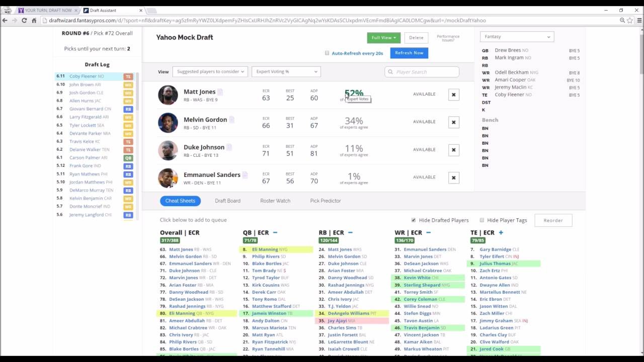Reload the page with refresh icon

tap(24, 21)
